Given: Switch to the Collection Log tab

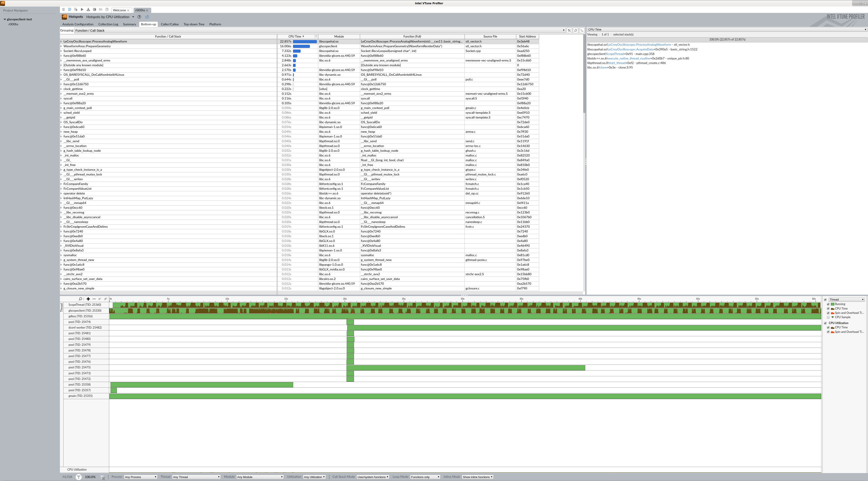Looking at the screenshot, I should pos(108,24).
